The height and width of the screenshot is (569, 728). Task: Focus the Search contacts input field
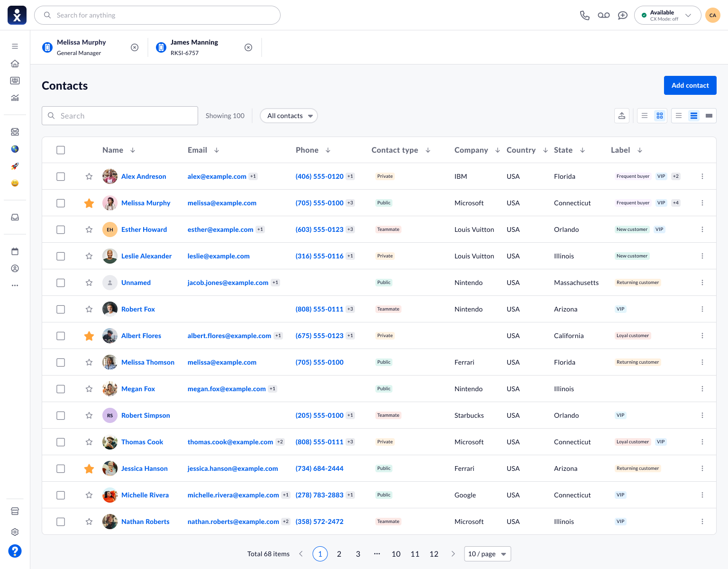pyautogui.click(x=120, y=116)
